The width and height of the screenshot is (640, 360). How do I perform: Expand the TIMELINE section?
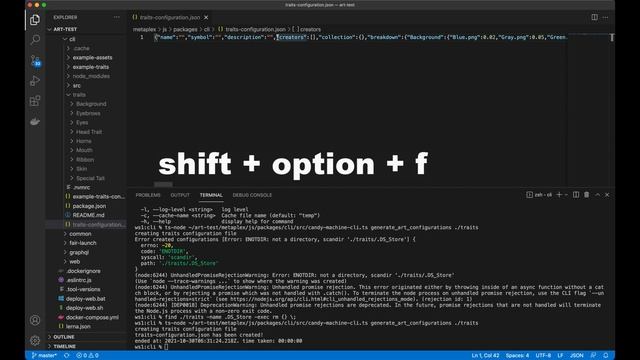point(86,346)
